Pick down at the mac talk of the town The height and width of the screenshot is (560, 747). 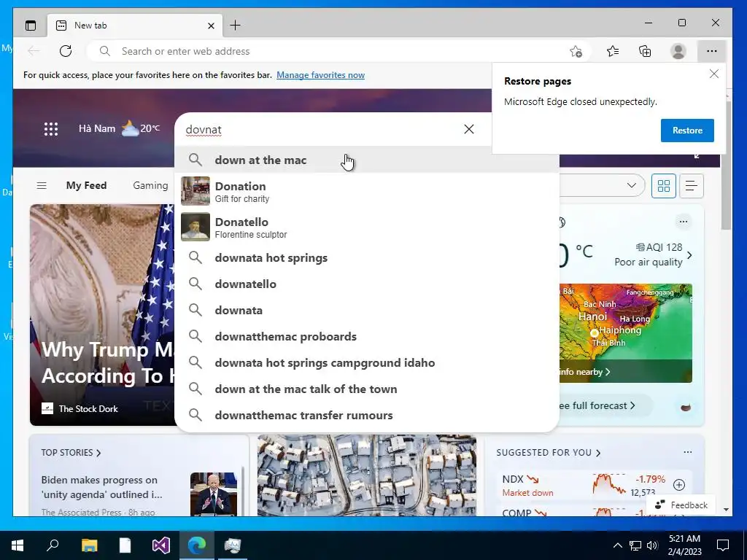pos(367,389)
